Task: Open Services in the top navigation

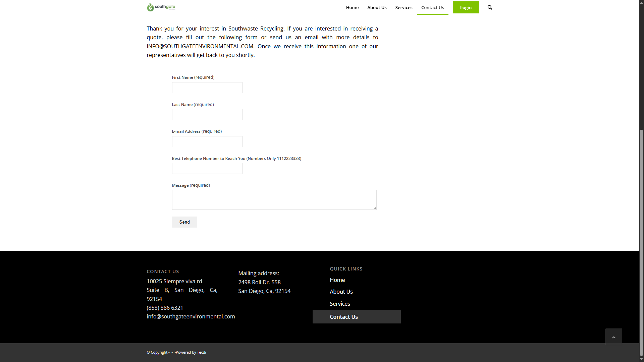Action: [404, 7]
